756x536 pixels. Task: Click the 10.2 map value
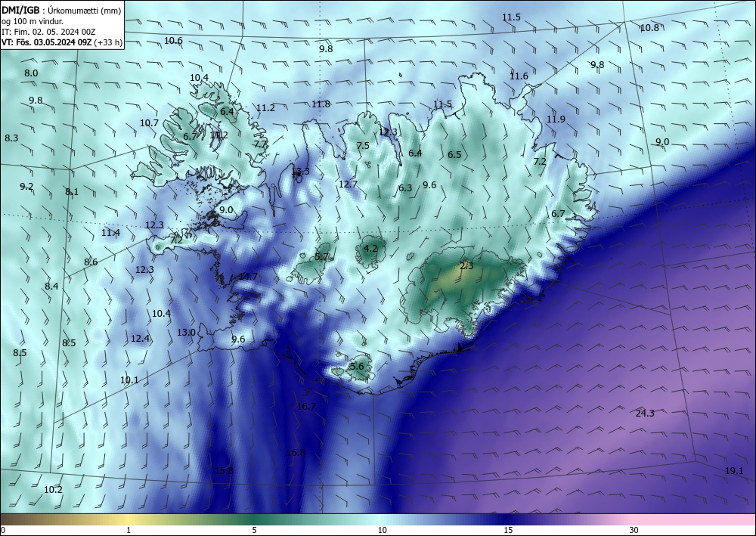(x=53, y=490)
